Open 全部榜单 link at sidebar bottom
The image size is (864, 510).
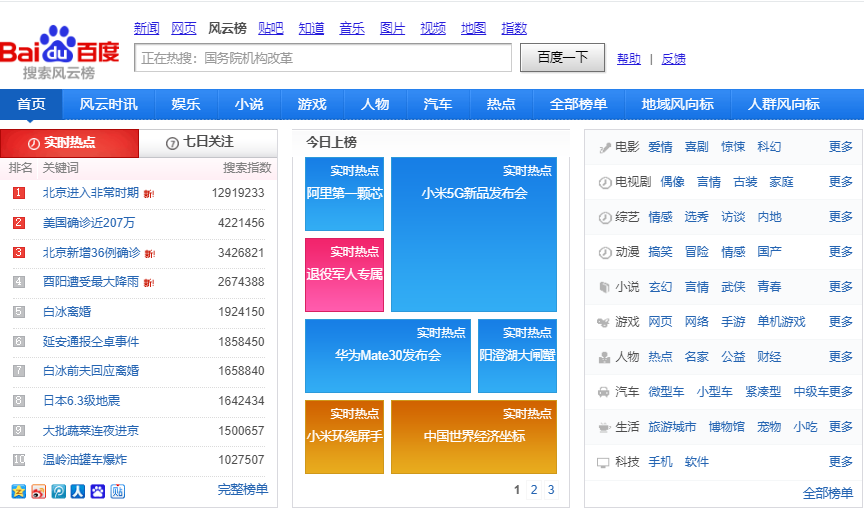click(x=828, y=493)
